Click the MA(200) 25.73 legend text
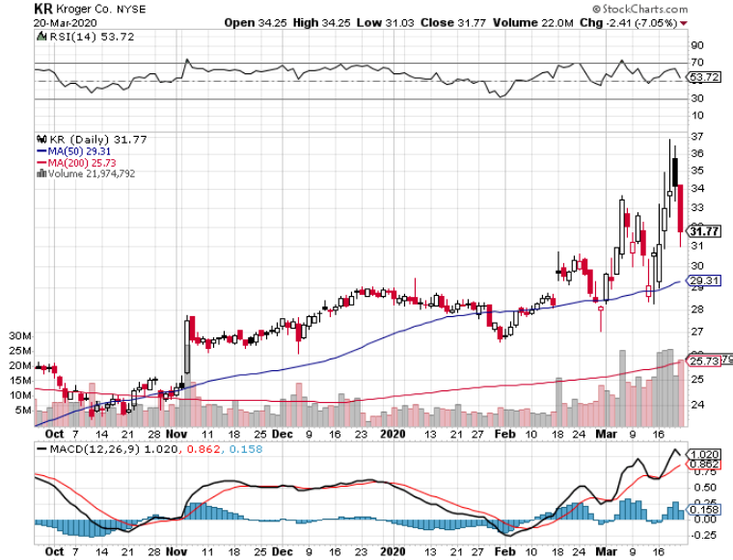The height and width of the screenshot is (560, 733). pyautogui.click(x=82, y=163)
